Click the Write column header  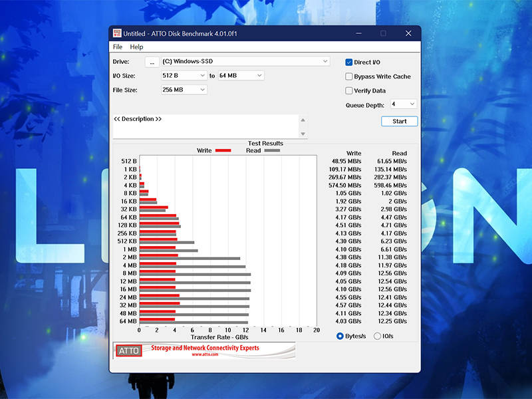click(354, 154)
